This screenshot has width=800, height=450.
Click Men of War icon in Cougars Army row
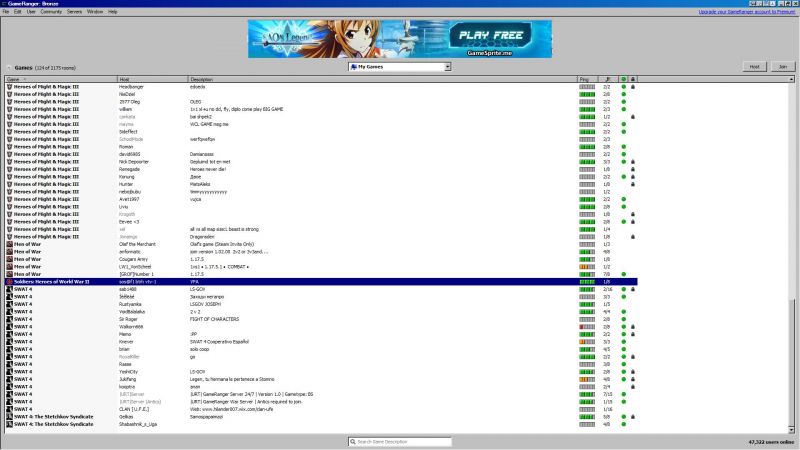9,259
